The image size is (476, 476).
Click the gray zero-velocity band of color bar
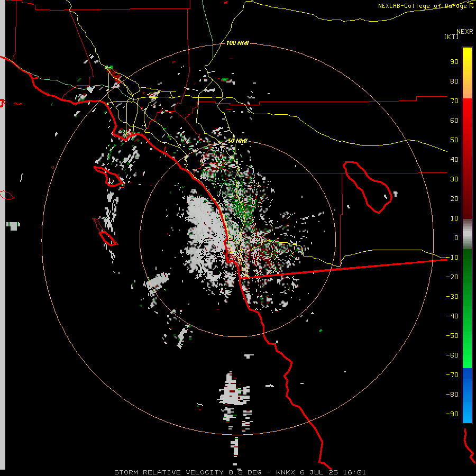pyautogui.click(x=467, y=234)
